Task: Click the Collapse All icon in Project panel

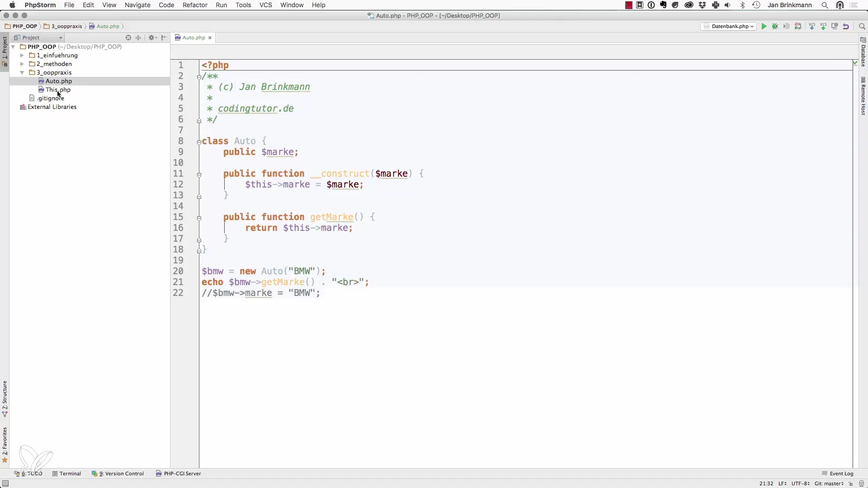Action: [138, 38]
